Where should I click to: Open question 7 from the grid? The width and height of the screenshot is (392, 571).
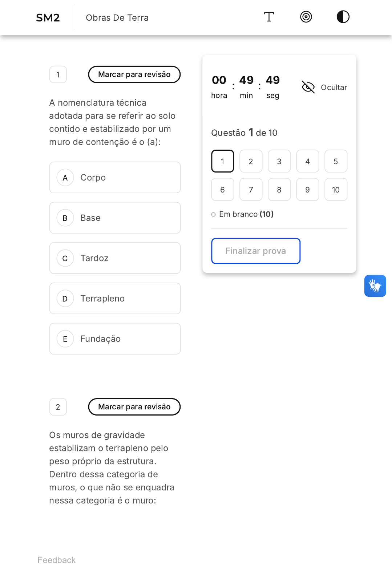tap(251, 190)
